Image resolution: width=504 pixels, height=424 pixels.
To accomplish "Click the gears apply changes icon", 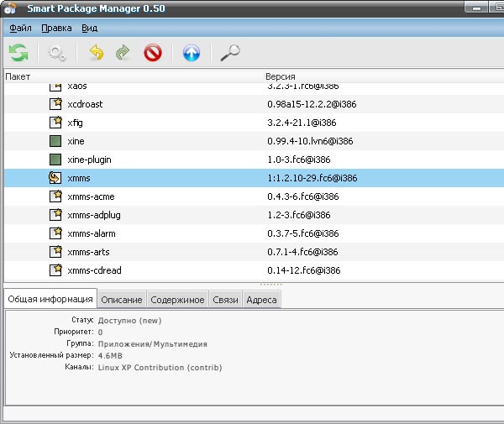I will [57, 53].
